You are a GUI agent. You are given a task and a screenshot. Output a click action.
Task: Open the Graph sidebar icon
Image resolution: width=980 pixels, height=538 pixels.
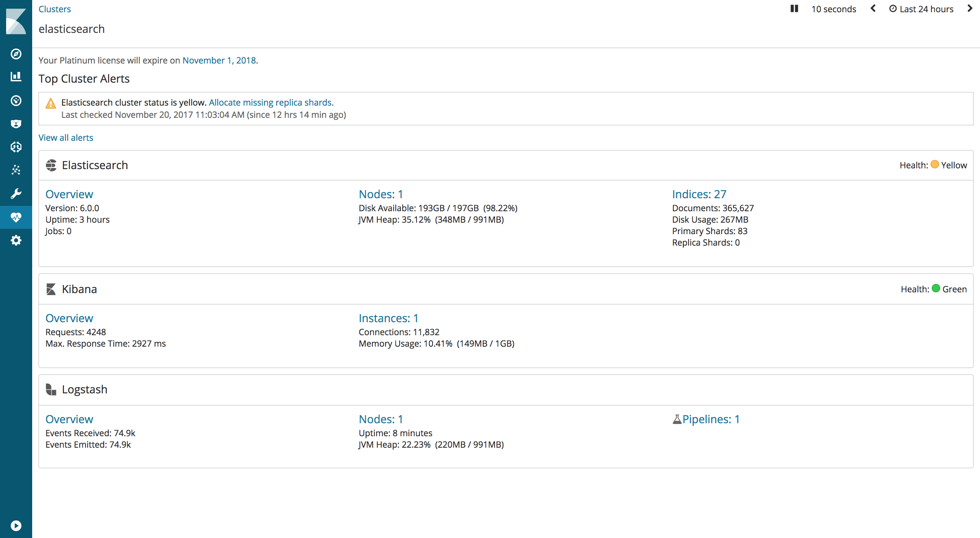click(16, 170)
